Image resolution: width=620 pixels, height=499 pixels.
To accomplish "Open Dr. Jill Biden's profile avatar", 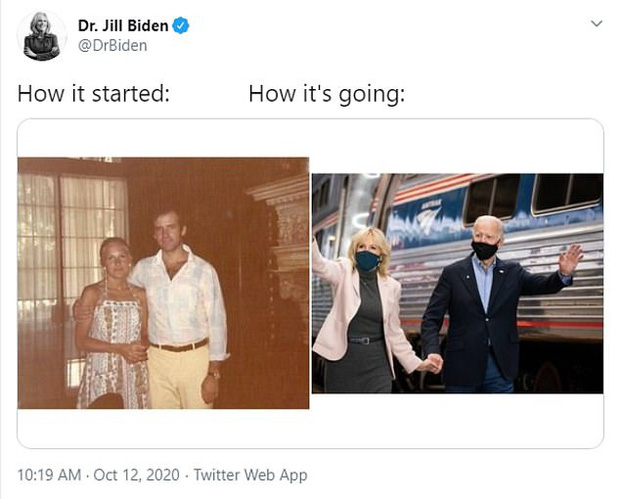I will click(42, 36).
